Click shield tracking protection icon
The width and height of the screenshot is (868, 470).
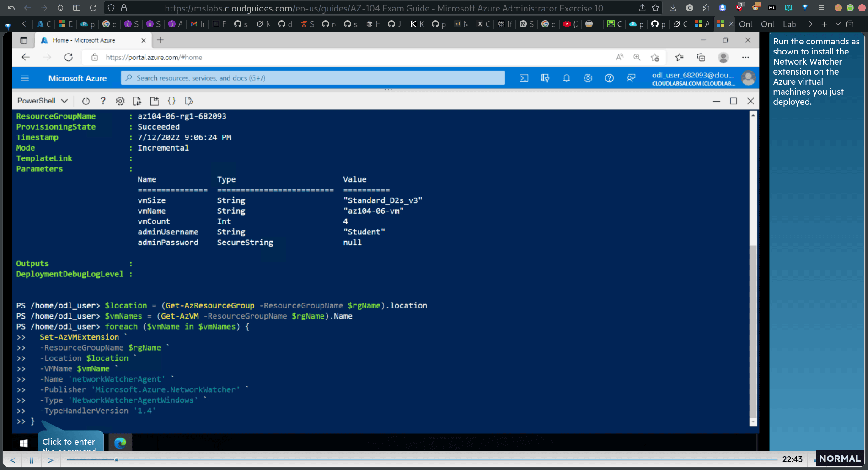pyautogui.click(x=111, y=8)
